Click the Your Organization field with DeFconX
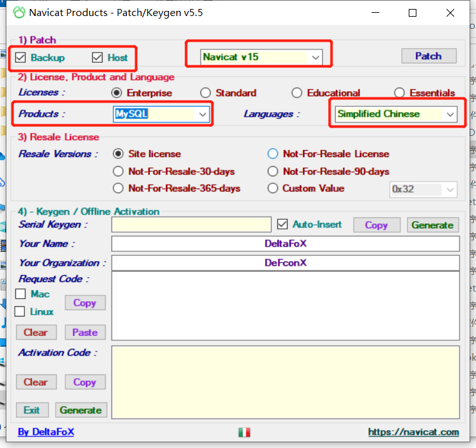 tap(285, 263)
